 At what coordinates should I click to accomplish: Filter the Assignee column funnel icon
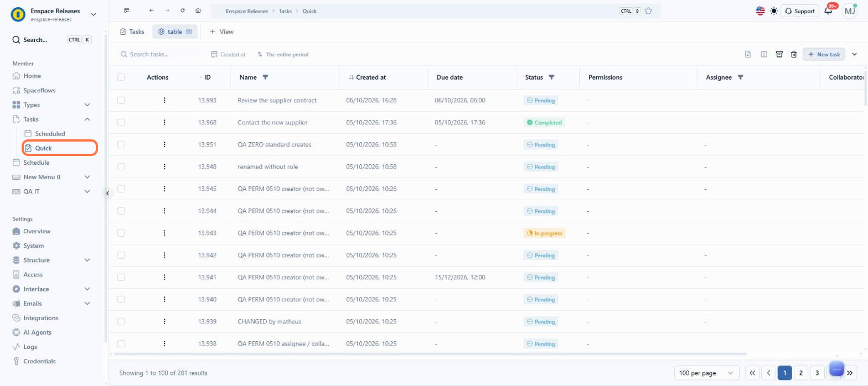point(740,77)
